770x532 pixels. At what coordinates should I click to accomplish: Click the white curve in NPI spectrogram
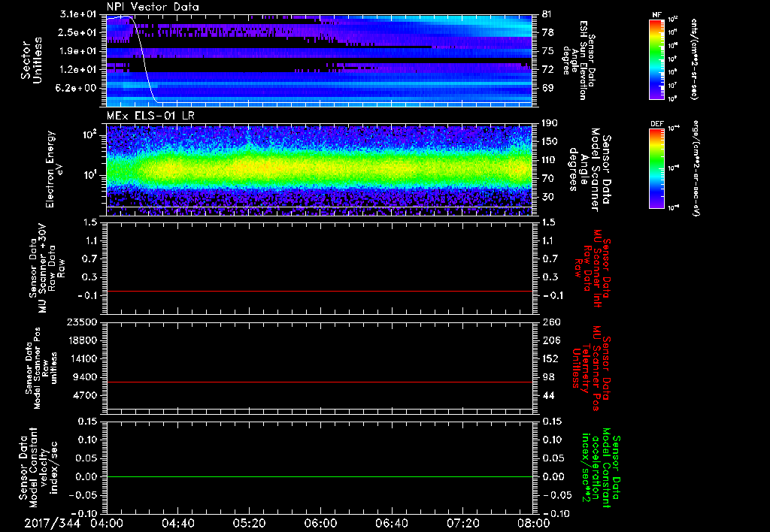pyautogui.click(x=144, y=59)
